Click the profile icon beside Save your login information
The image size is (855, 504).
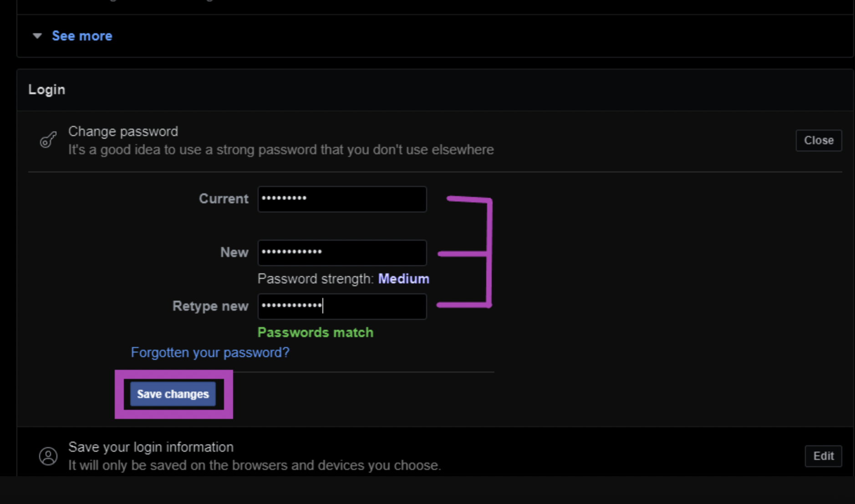coord(48,456)
